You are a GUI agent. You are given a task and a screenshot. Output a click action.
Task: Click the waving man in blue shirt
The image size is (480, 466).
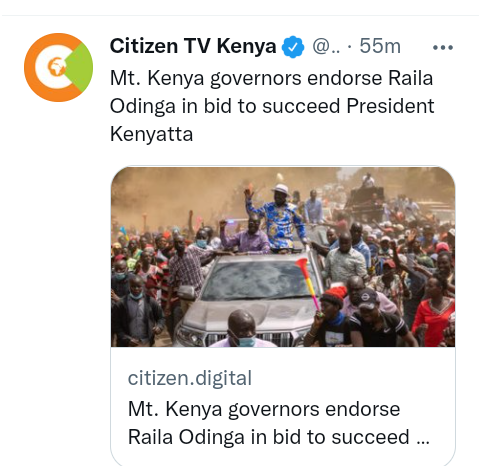[x=277, y=218]
